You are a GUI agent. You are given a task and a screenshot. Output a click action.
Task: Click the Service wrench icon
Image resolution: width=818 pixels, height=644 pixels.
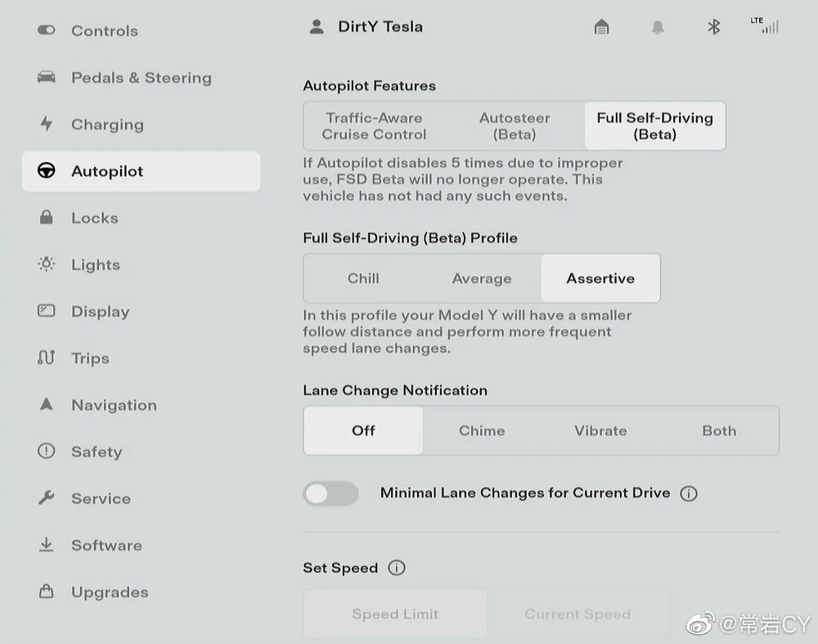click(x=47, y=498)
